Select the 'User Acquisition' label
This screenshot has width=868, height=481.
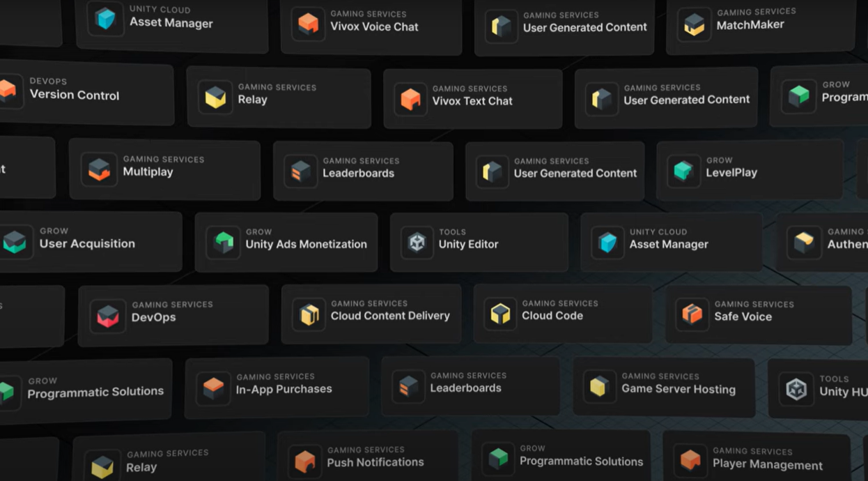[87, 243]
